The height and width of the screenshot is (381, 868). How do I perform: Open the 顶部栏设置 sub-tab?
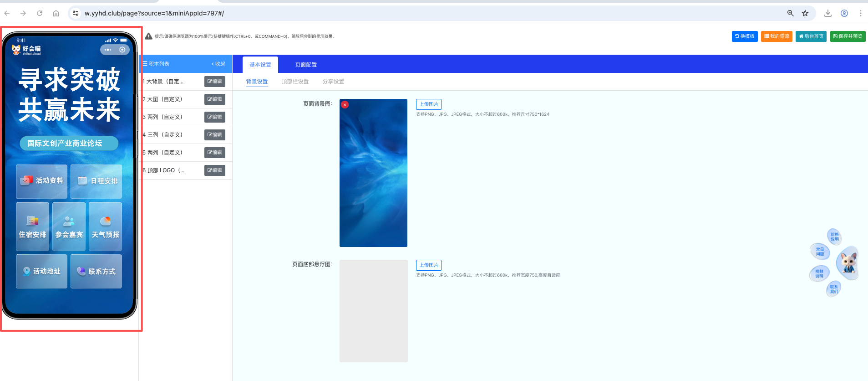295,82
